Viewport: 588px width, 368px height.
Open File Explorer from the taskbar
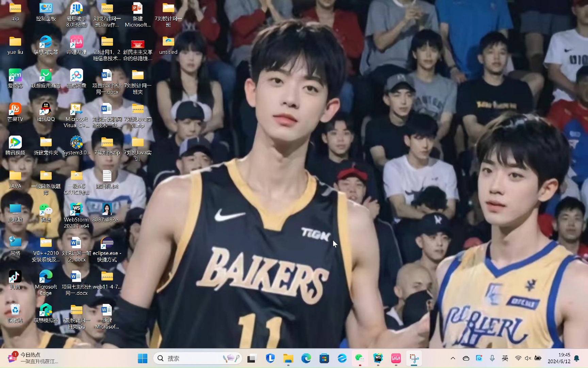288,358
